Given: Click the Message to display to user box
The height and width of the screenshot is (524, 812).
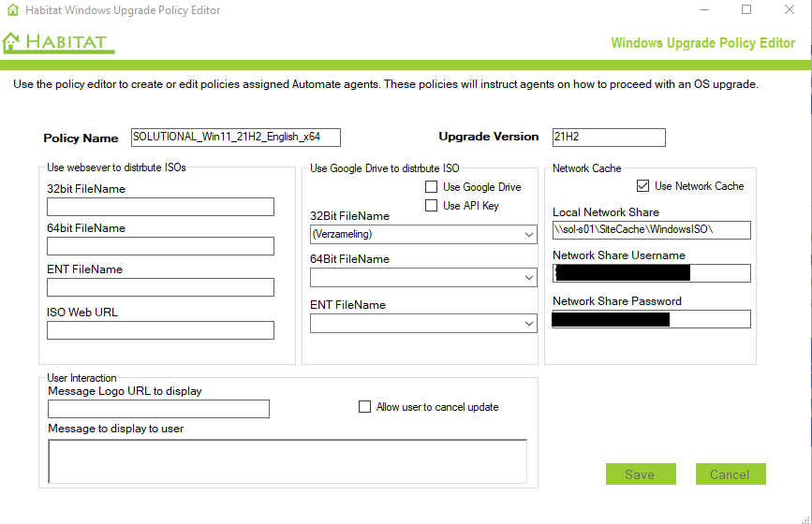Looking at the screenshot, I should (288, 461).
